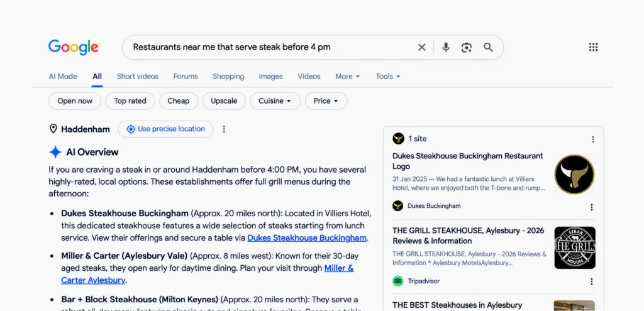644x311 pixels.
Task: Switch to Short videos tab
Action: 138,76
